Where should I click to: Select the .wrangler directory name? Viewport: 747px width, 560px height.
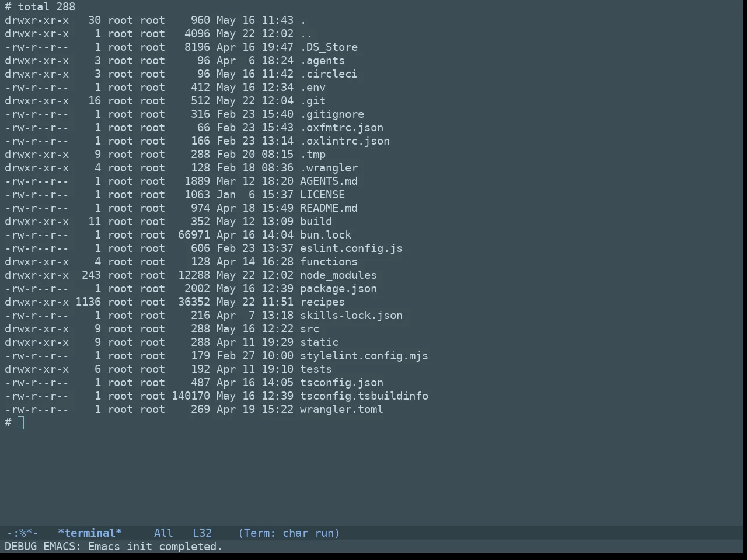coord(329,168)
